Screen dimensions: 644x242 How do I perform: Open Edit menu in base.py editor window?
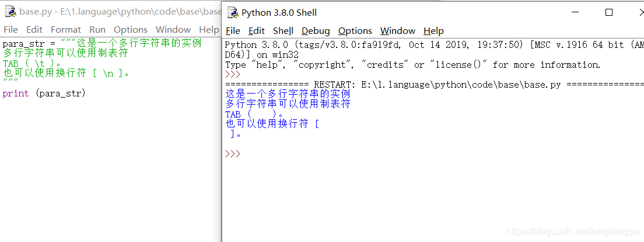coord(34,30)
